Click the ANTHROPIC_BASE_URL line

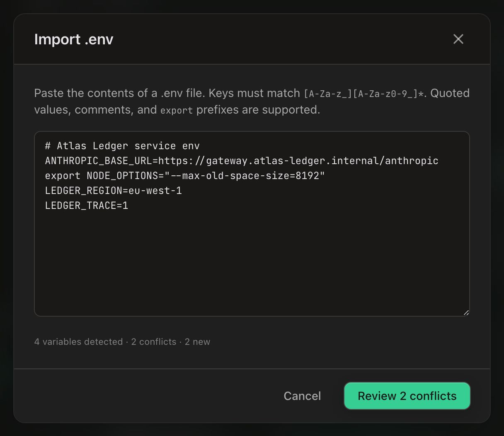click(x=242, y=161)
